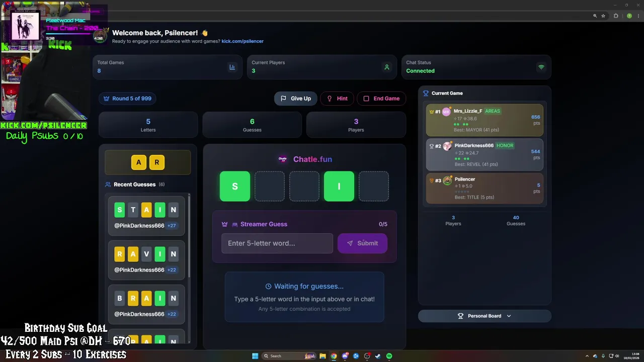Click PinkDarkness666's avatar in leaderboard
The image size is (644, 362).
pyautogui.click(x=447, y=146)
